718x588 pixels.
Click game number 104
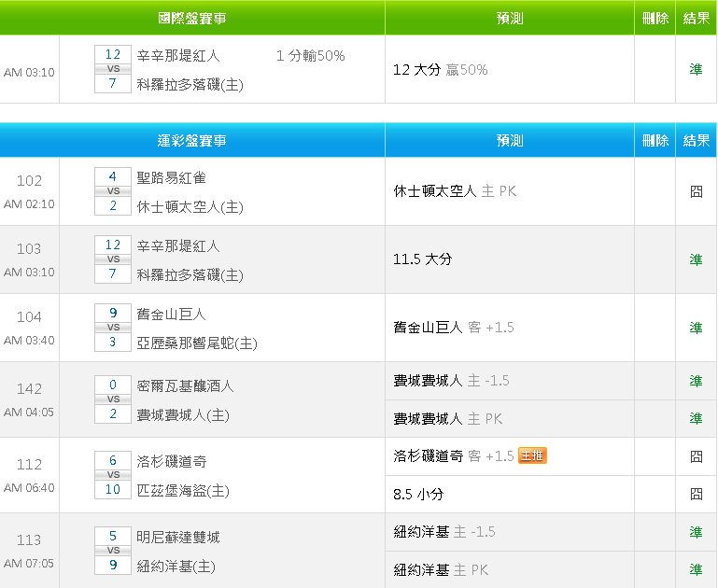29,316
